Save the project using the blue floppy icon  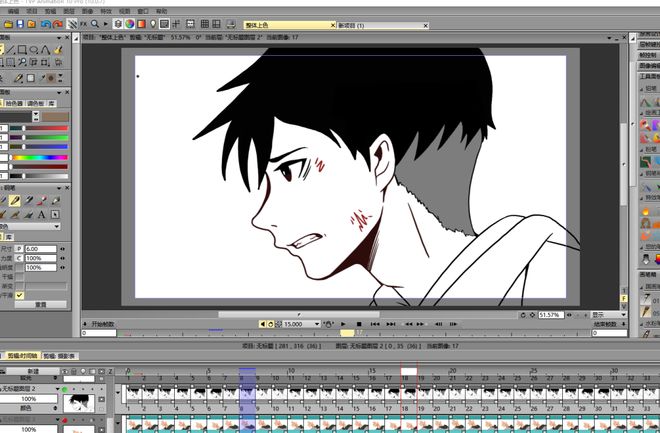pyautogui.click(x=20, y=24)
